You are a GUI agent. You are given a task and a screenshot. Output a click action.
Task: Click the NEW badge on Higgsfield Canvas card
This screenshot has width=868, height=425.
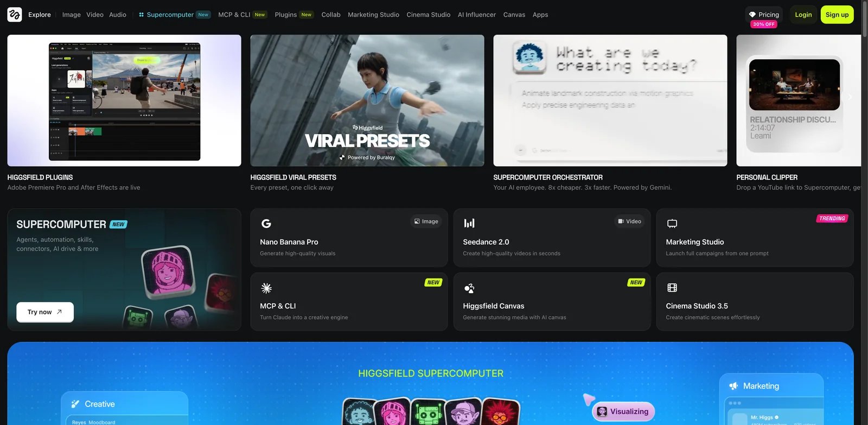click(x=636, y=283)
